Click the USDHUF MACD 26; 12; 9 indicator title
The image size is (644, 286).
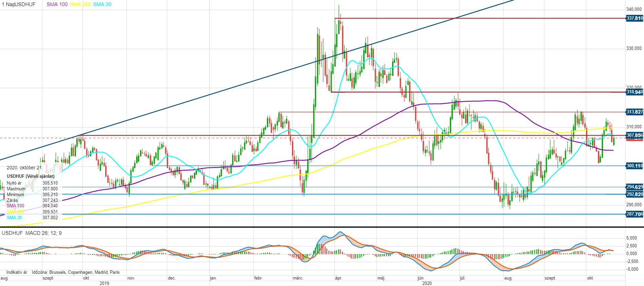[x=32, y=233]
